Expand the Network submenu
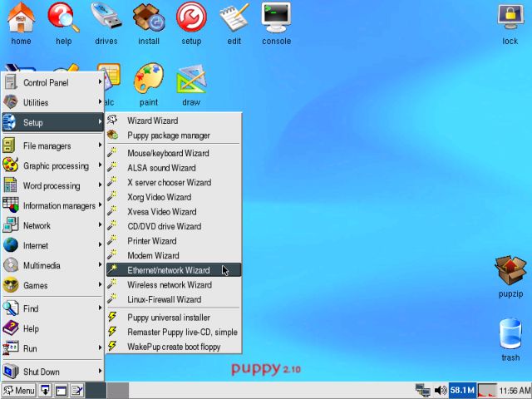The height and width of the screenshot is (399, 532). tap(52, 225)
